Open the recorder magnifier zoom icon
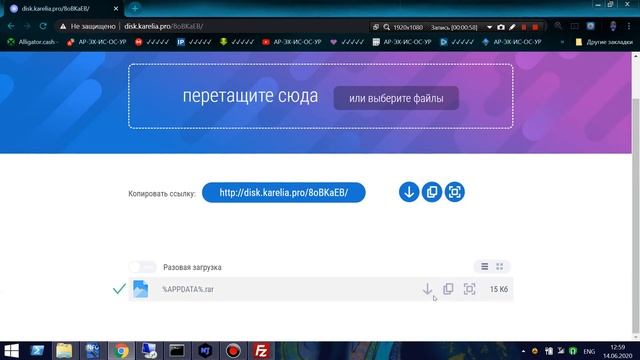 [x=387, y=27]
